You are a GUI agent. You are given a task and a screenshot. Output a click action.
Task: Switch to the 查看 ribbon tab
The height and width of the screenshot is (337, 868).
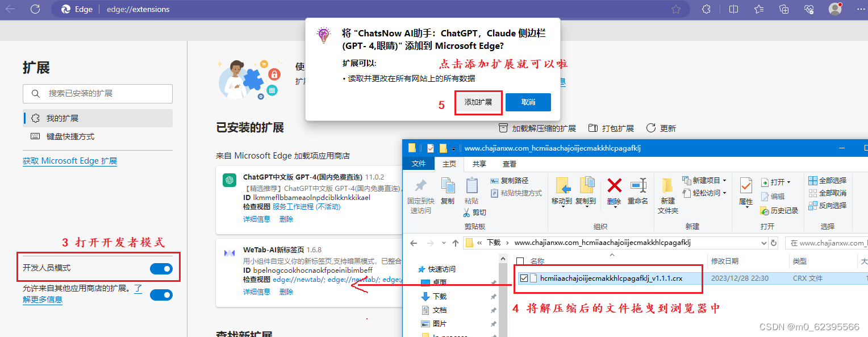(510, 164)
